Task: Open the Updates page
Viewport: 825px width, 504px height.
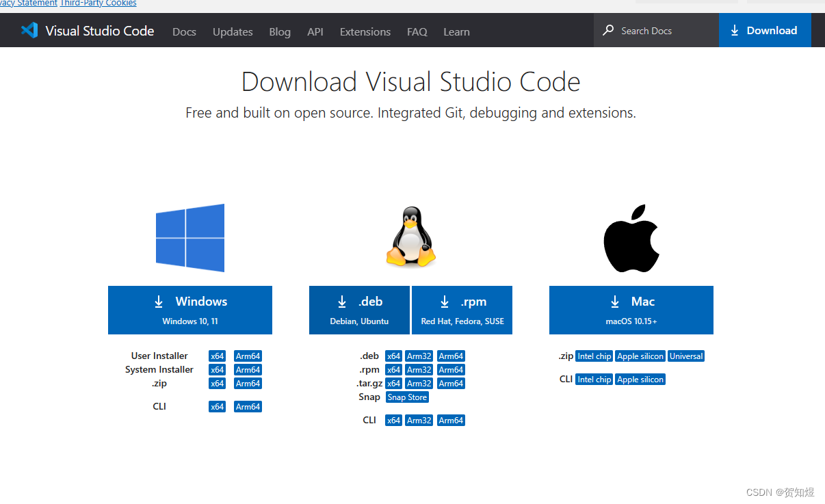Action: coord(233,31)
